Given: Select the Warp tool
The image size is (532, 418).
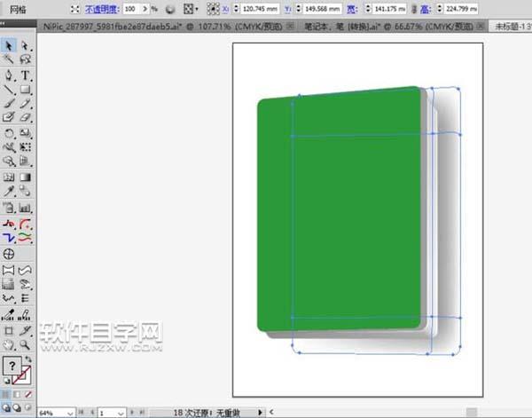Looking at the screenshot, I should (9, 146).
